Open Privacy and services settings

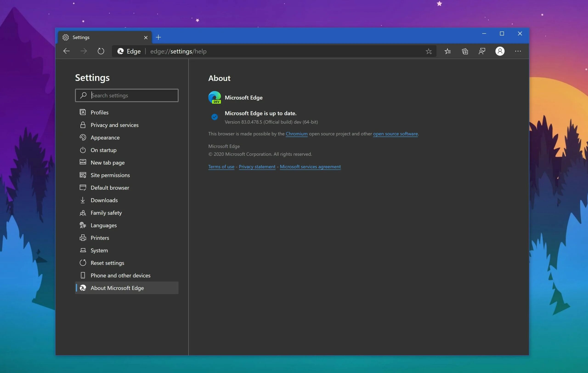pyautogui.click(x=114, y=125)
